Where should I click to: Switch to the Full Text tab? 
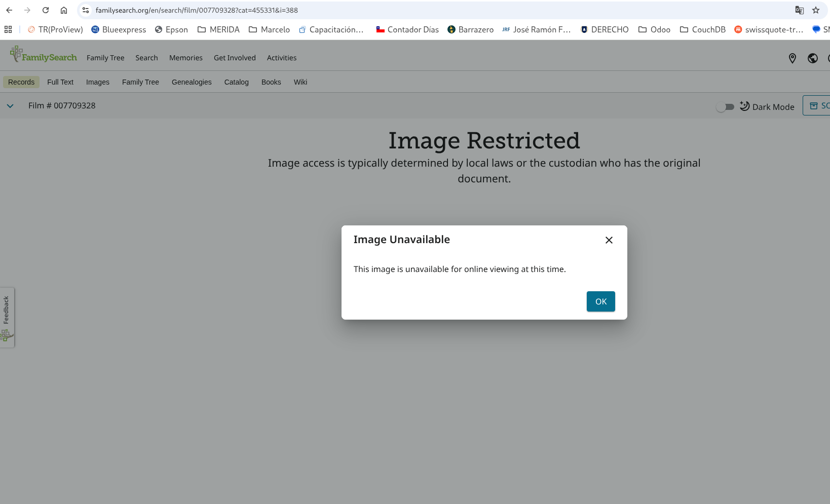tap(60, 82)
